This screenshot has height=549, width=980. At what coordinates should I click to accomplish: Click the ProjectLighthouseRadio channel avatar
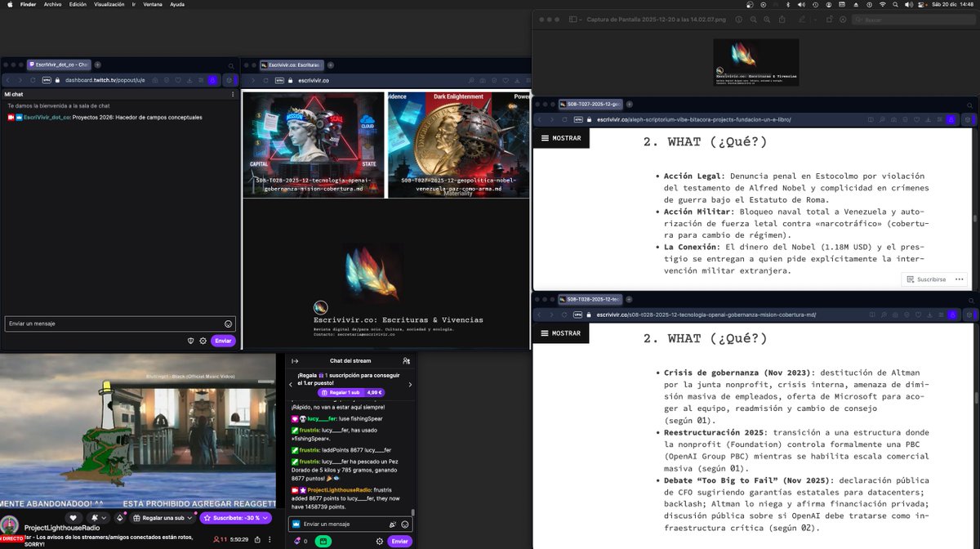[10, 525]
